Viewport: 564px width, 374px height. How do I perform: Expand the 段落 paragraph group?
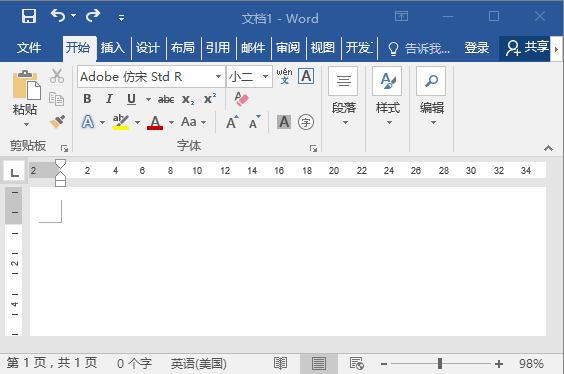coord(344,96)
